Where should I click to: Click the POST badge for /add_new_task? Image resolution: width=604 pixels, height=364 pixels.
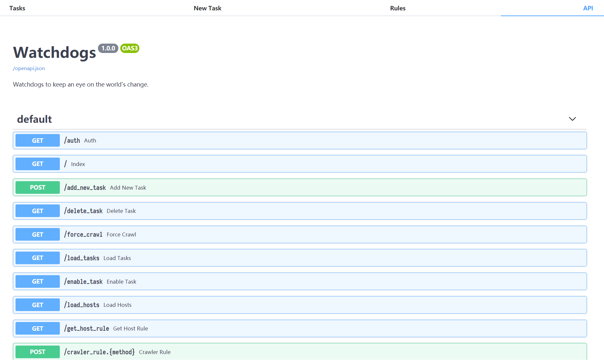tap(38, 188)
